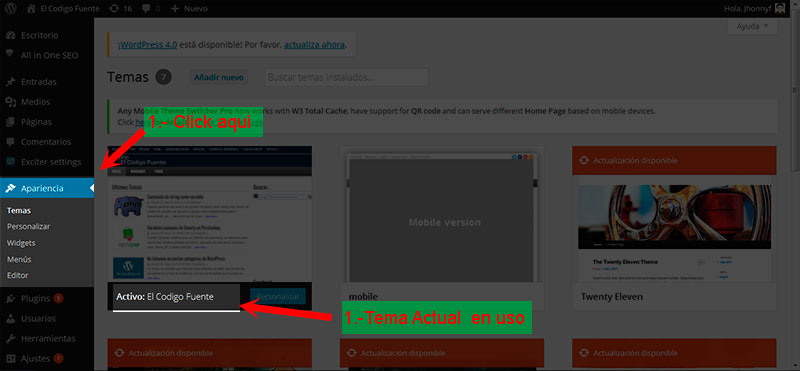Image resolution: width=800 pixels, height=371 pixels.
Task: Select Personalizar under Apariencia
Action: tap(29, 227)
